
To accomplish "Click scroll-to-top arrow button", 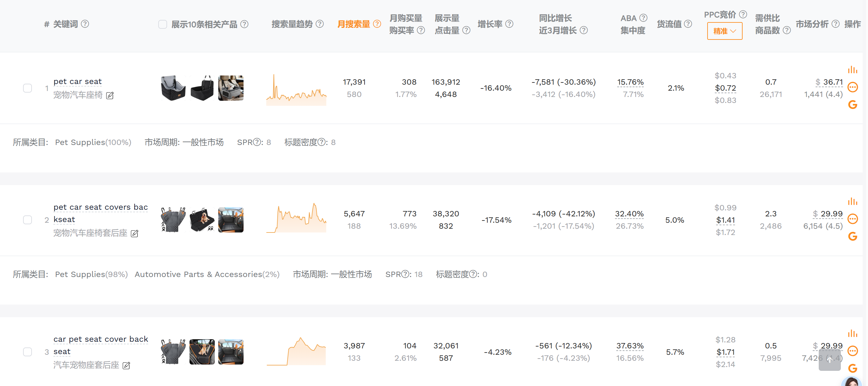I will pos(829,360).
